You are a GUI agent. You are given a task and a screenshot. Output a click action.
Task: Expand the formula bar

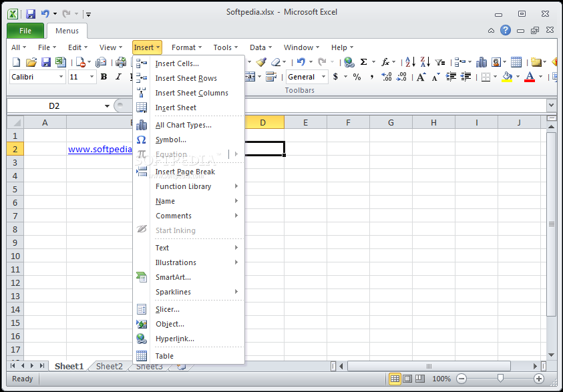(551, 106)
